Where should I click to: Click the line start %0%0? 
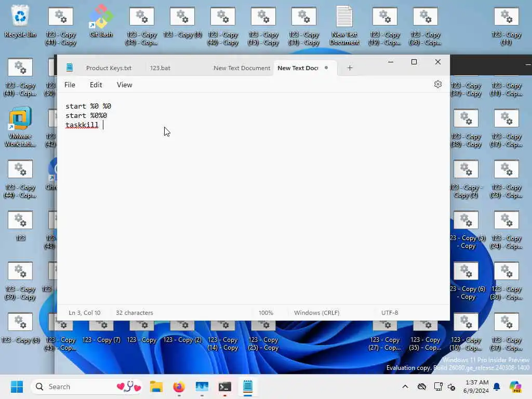(x=86, y=116)
